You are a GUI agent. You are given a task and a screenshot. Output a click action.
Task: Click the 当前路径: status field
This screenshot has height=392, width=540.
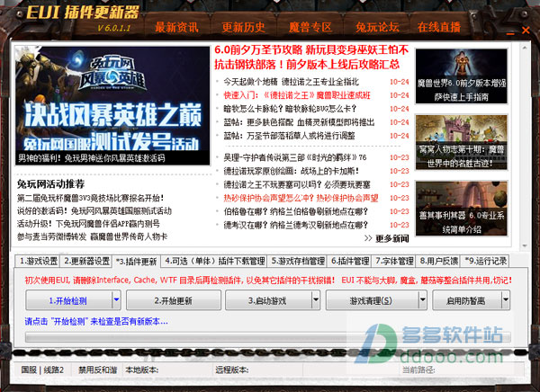point(418,370)
